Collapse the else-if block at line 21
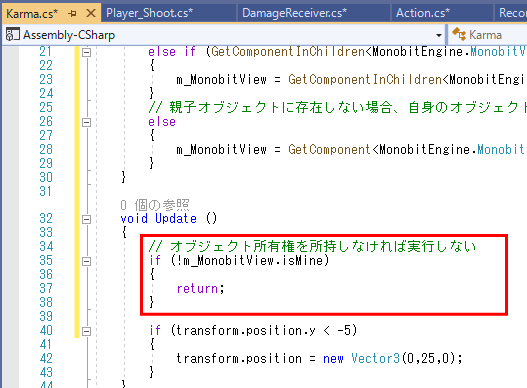Screen dimensions: 527x388 [x=86, y=52]
